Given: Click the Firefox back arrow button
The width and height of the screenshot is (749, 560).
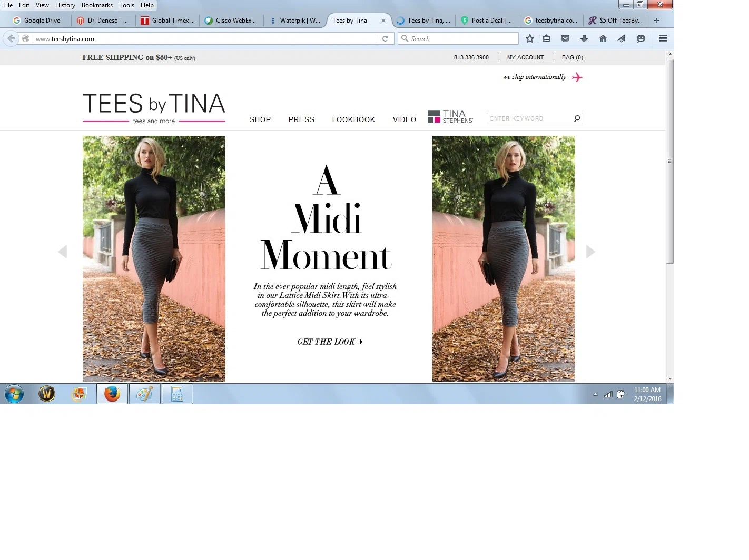Looking at the screenshot, I should pos(11,38).
